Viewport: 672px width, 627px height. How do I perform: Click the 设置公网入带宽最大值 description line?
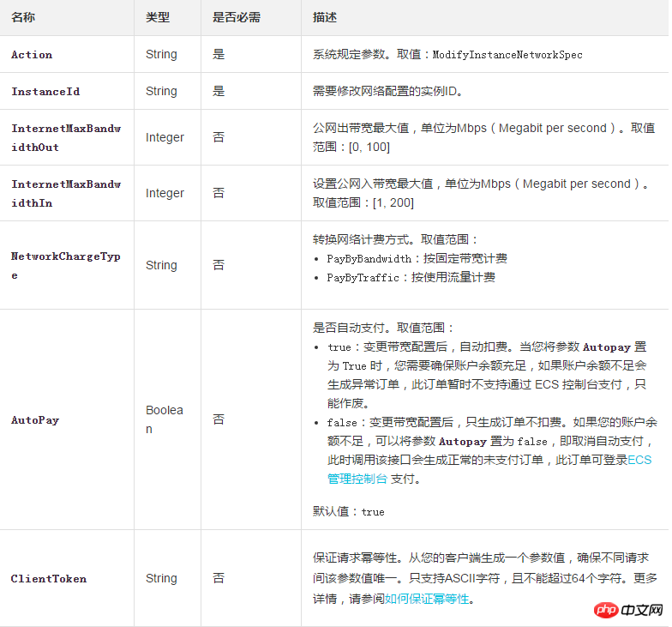pos(480,184)
